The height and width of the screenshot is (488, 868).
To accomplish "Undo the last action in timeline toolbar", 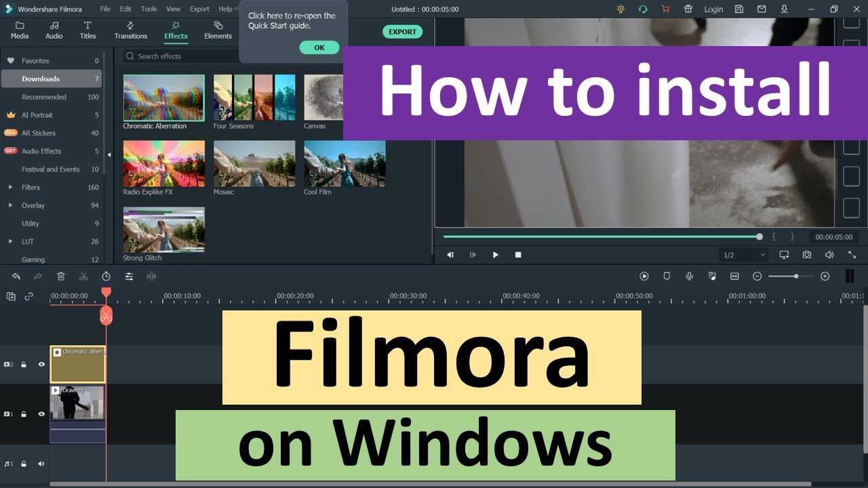I will pos(16,277).
